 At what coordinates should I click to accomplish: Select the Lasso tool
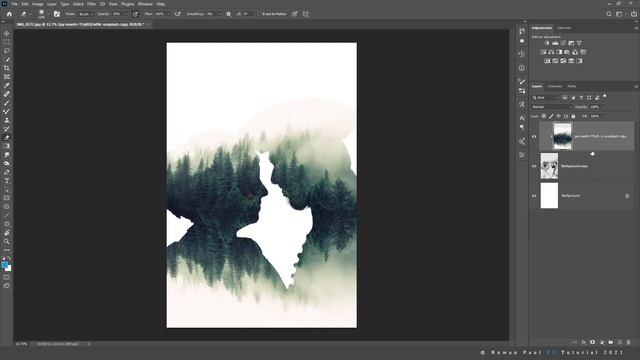7,51
